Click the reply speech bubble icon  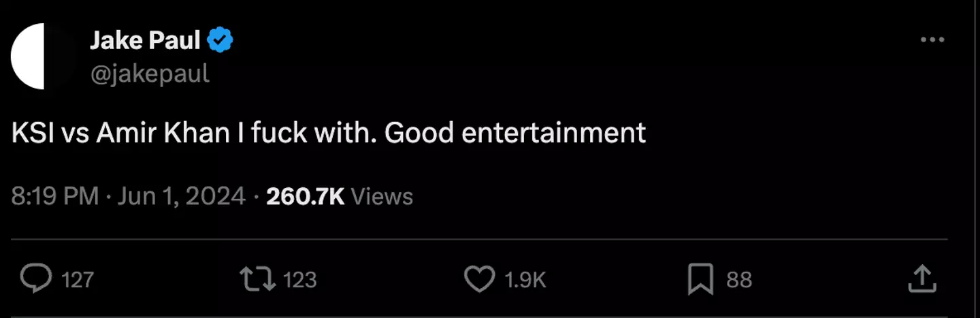36,279
